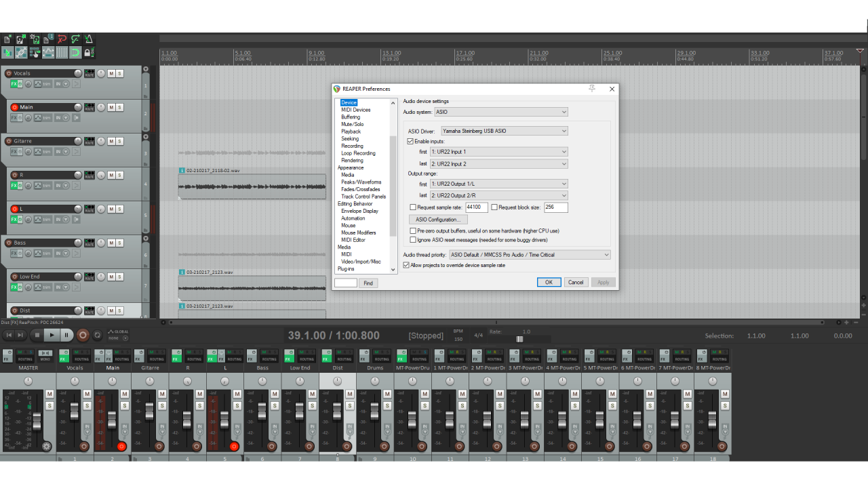Click the OK button
868x488 pixels.
pyautogui.click(x=549, y=282)
